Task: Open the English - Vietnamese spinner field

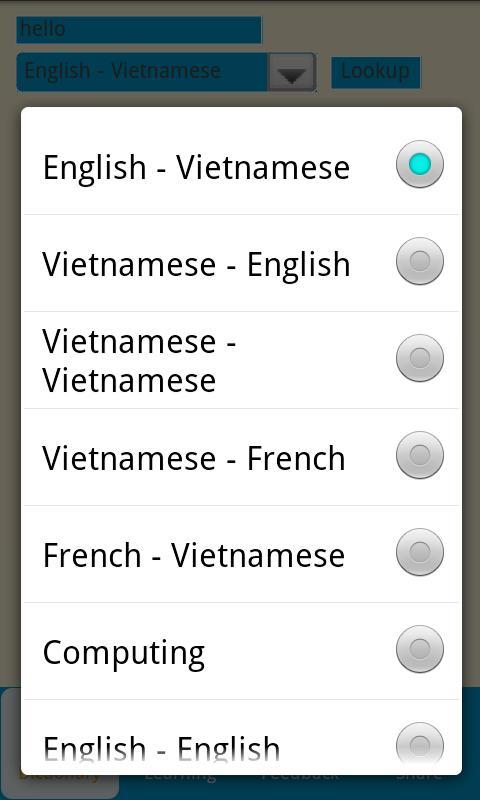Action: [166, 72]
